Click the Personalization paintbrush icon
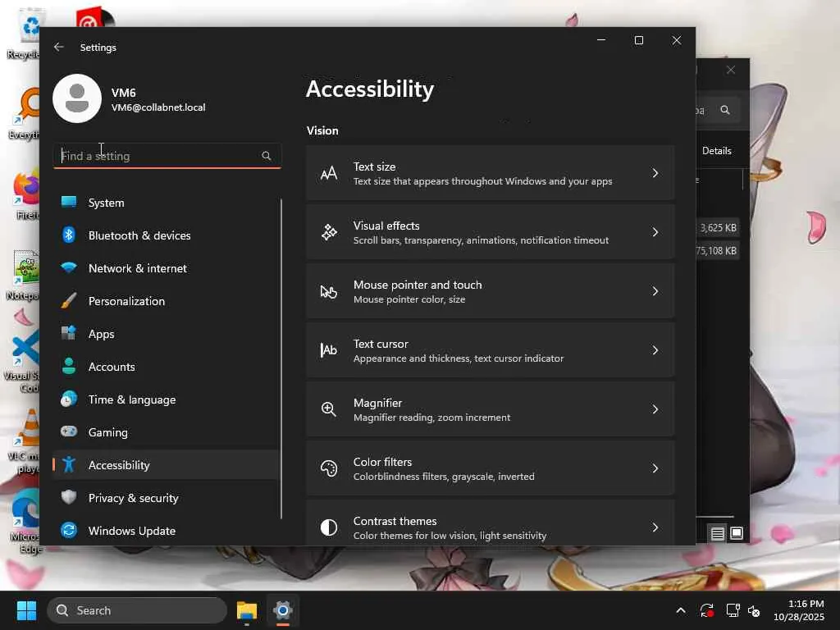Image resolution: width=840 pixels, height=630 pixels. [69, 300]
